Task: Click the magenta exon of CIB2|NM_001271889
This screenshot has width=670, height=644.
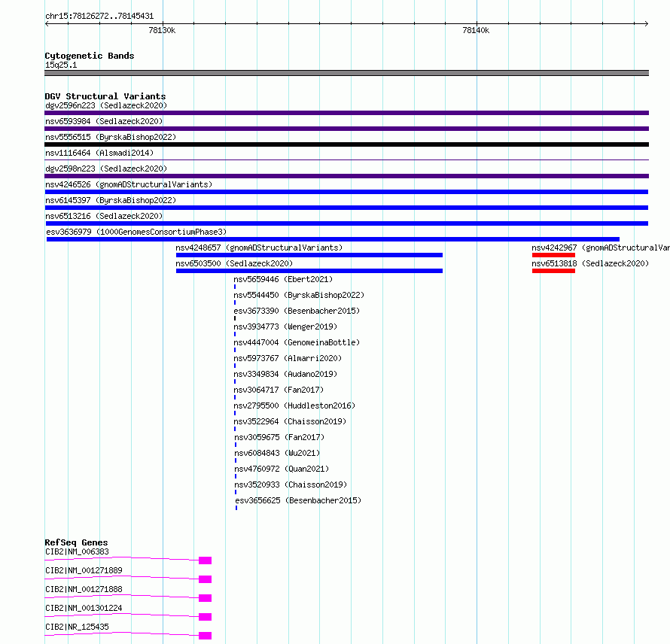Action: pos(205,579)
